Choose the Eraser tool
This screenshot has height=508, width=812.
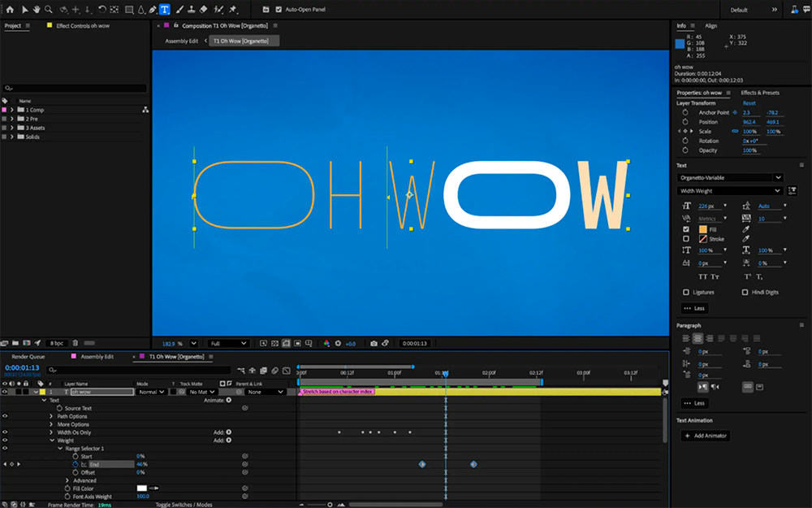click(x=203, y=9)
